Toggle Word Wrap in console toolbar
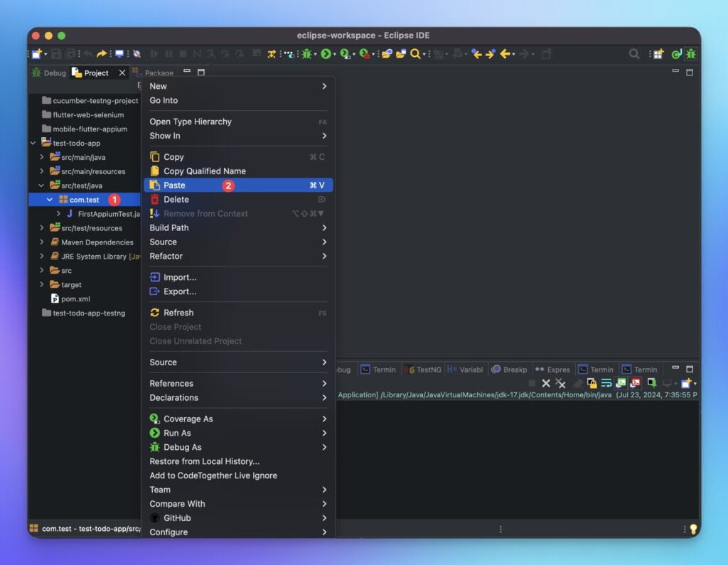The image size is (728, 565). (606, 383)
